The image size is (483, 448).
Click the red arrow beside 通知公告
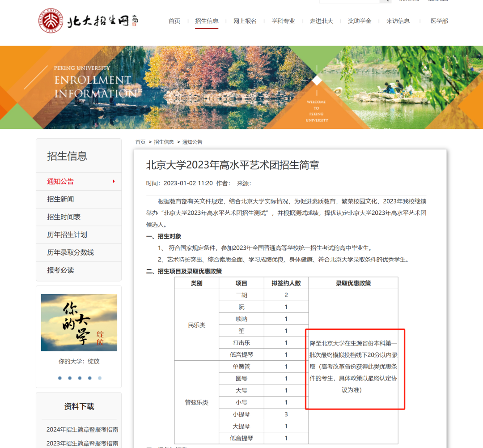coord(114,181)
